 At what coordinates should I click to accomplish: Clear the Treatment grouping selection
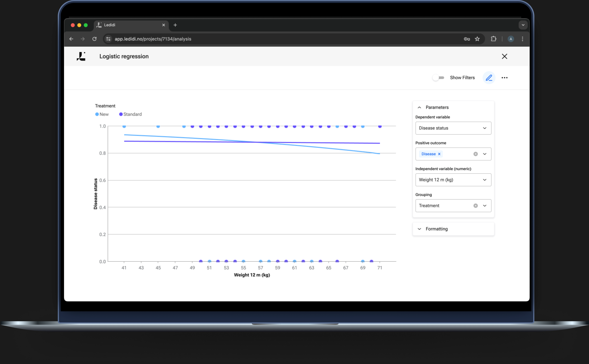[x=475, y=206]
